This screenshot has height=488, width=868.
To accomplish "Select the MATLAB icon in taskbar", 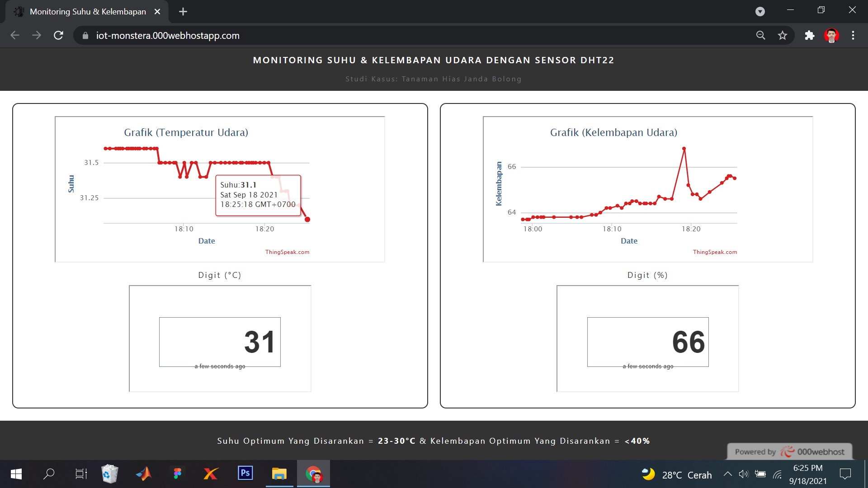I will [x=143, y=474].
